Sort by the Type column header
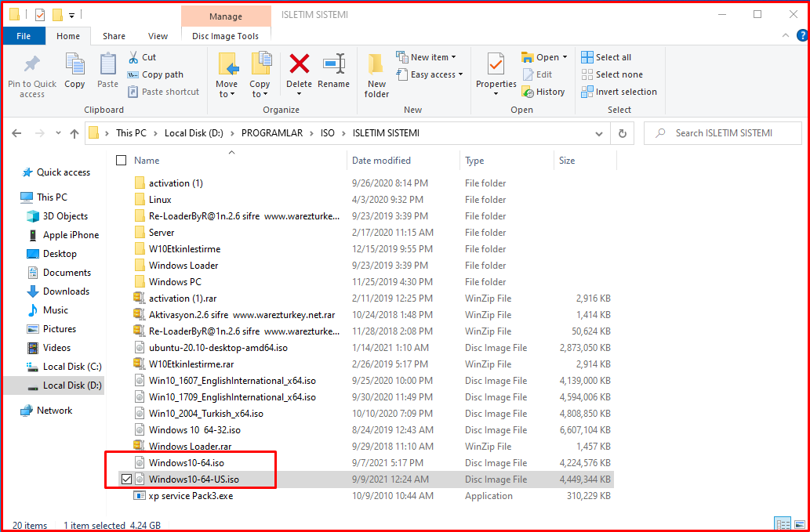Screen dimensions: 810x532 click(507, 161)
